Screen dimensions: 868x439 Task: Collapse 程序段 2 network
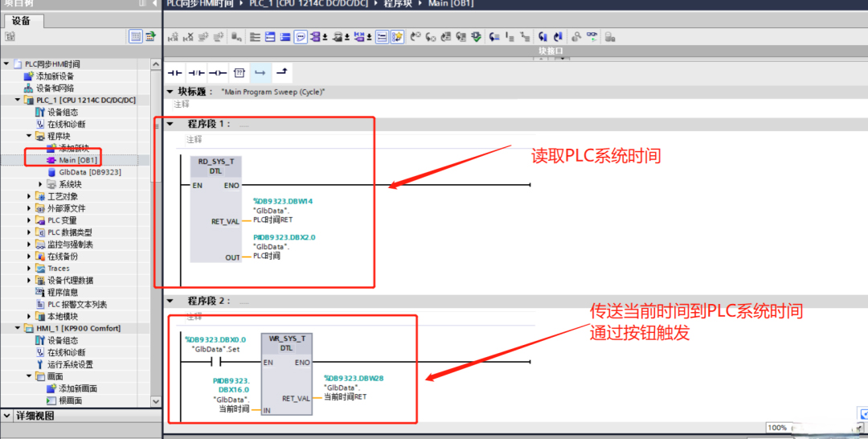170,301
